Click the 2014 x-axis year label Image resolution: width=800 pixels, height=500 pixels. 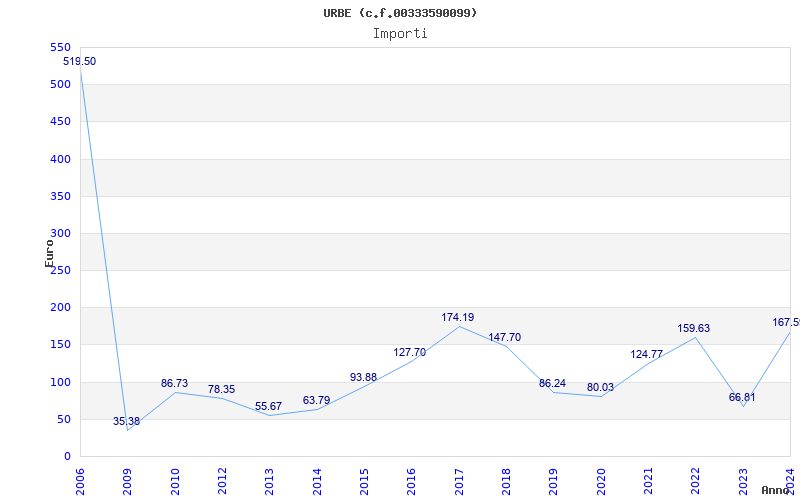(317, 482)
